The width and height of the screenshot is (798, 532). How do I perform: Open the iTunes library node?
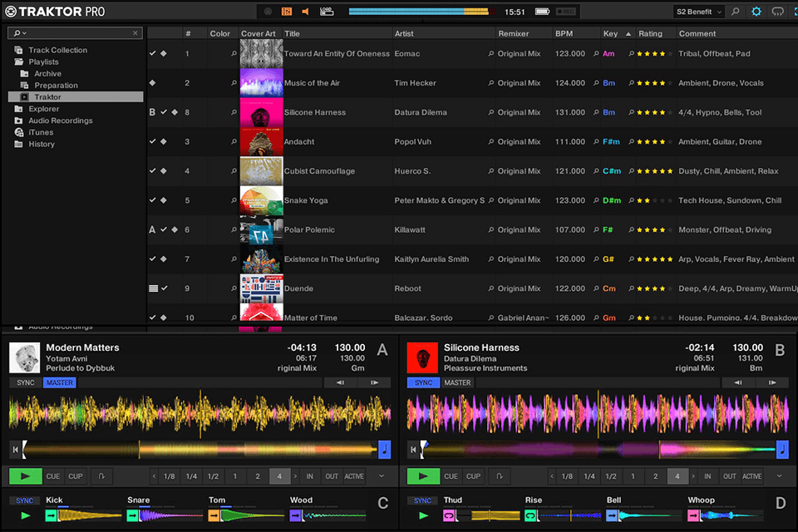click(x=41, y=132)
